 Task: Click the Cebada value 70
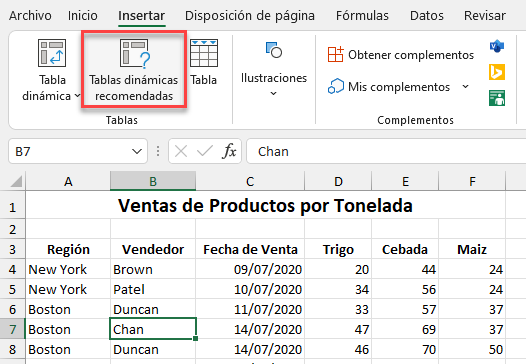(405, 349)
